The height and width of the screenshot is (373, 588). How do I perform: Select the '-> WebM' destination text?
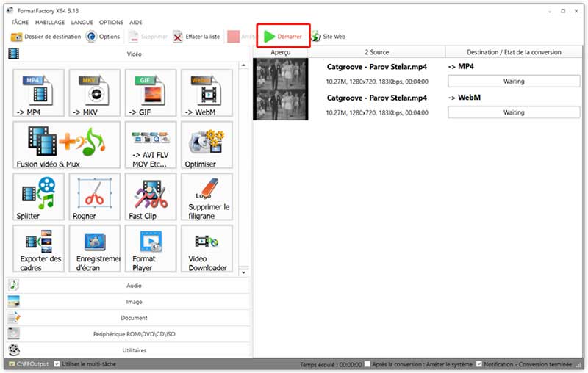(465, 98)
